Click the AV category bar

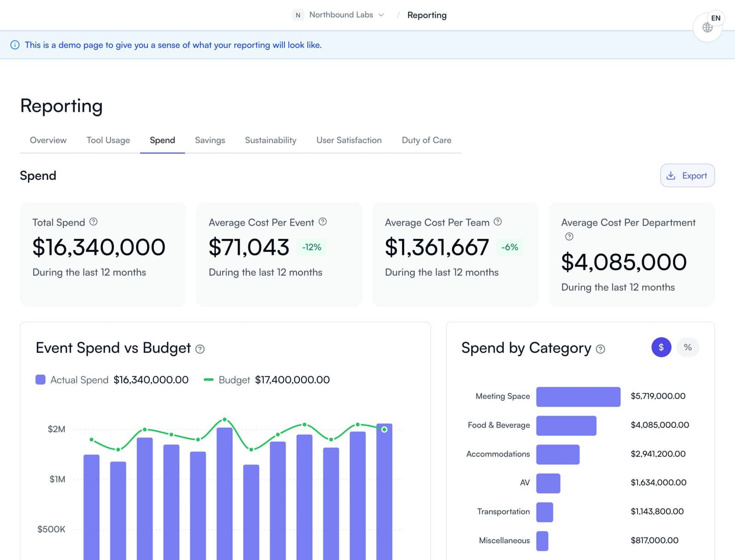click(548, 483)
